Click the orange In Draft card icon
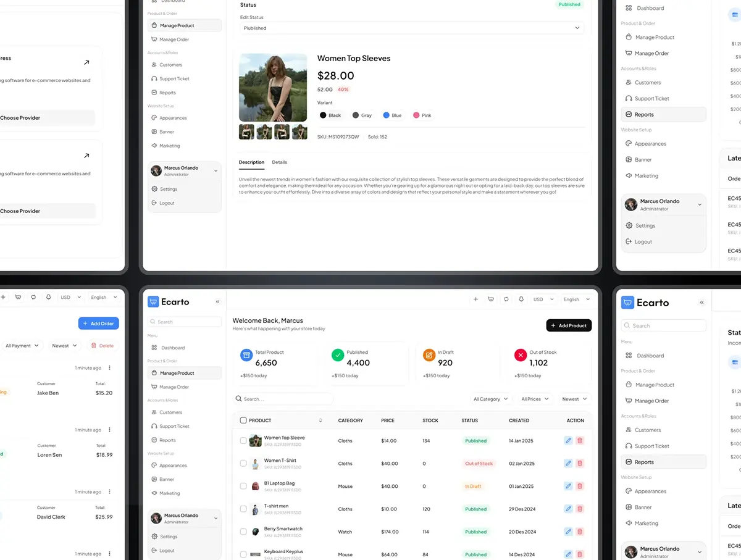 tap(429, 355)
